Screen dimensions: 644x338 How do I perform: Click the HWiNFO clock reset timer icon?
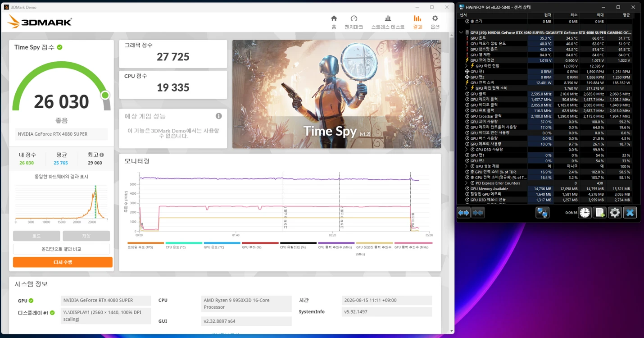pyautogui.click(x=585, y=212)
